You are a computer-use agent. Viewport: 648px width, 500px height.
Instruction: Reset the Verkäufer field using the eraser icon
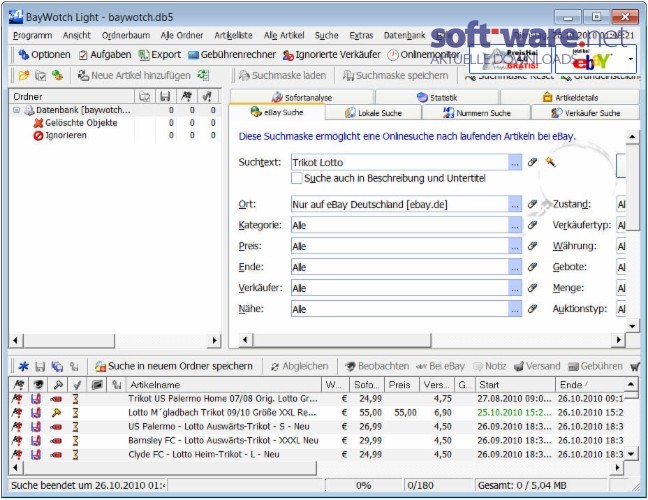(x=532, y=288)
